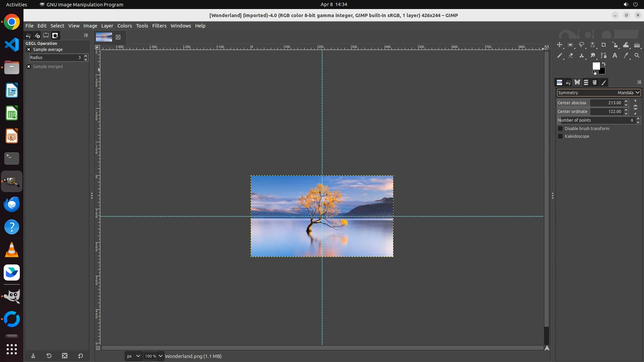Image resolution: width=644 pixels, height=362 pixels.
Task: Select the Zoom magnifier tool
Action: (637, 56)
